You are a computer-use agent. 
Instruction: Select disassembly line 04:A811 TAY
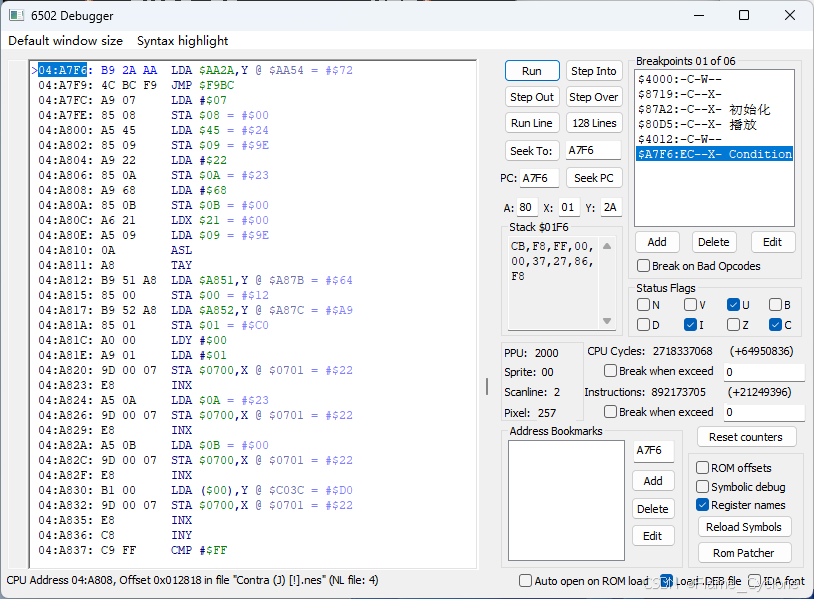point(115,265)
